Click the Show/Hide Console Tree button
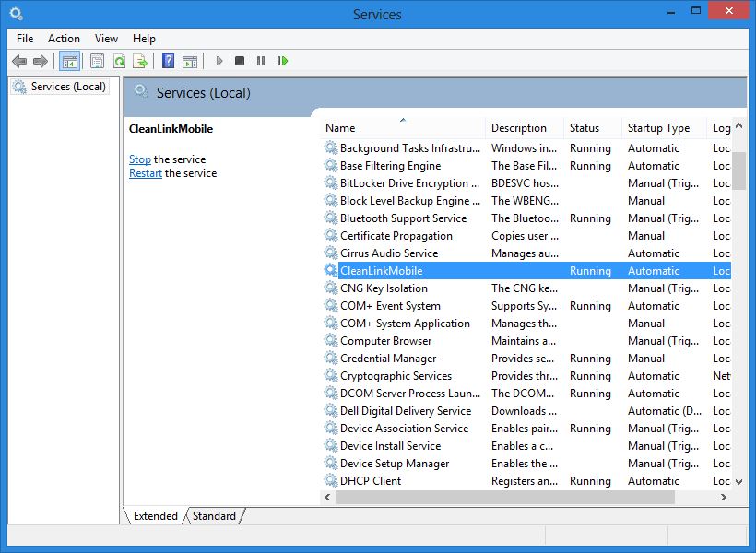This screenshot has height=553, width=756. 68,61
